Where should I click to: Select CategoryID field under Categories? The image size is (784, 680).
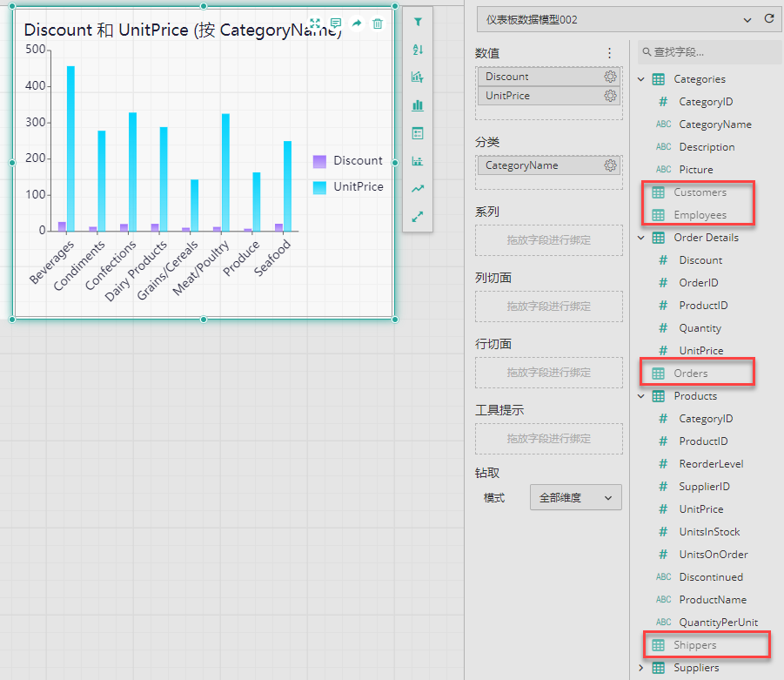706,102
